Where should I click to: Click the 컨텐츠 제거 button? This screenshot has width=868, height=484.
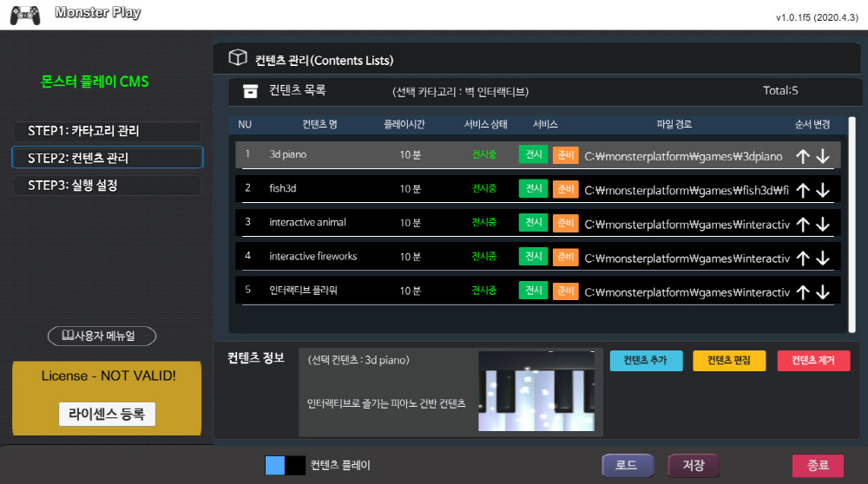pos(813,361)
